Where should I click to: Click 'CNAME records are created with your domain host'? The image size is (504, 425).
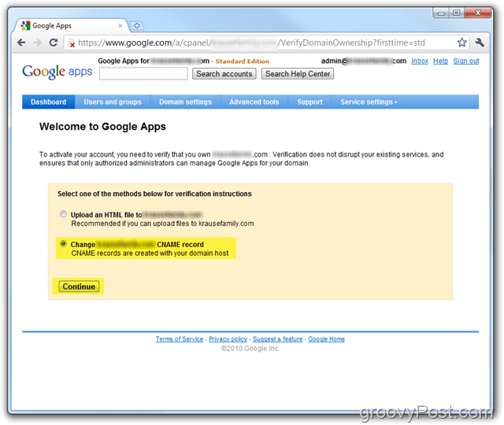(x=150, y=253)
